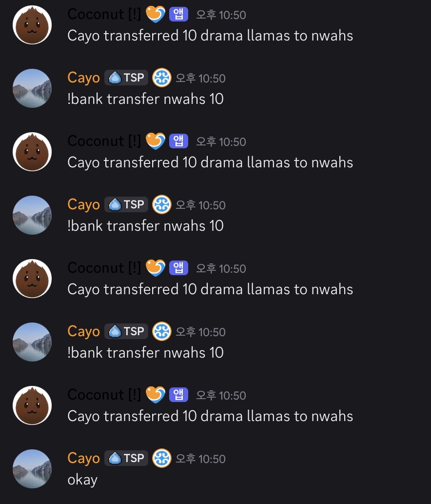
Task: Click the TSP server tag on the "okay" message
Action: coord(126,459)
